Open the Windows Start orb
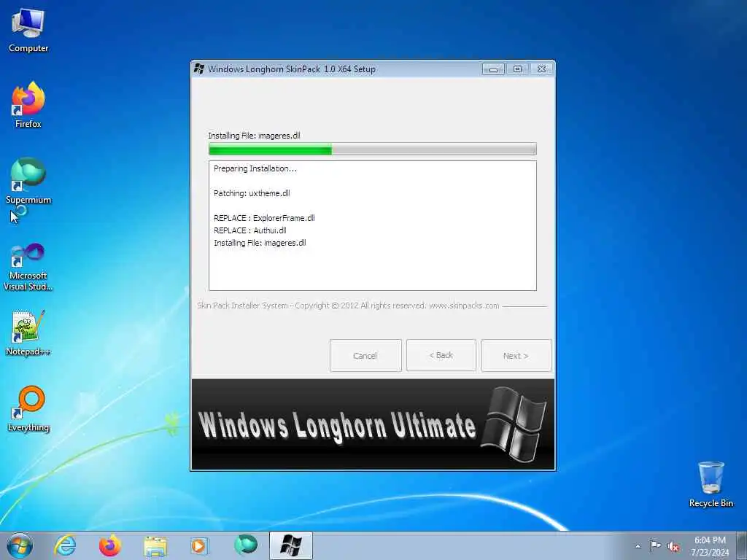 click(x=20, y=545)
